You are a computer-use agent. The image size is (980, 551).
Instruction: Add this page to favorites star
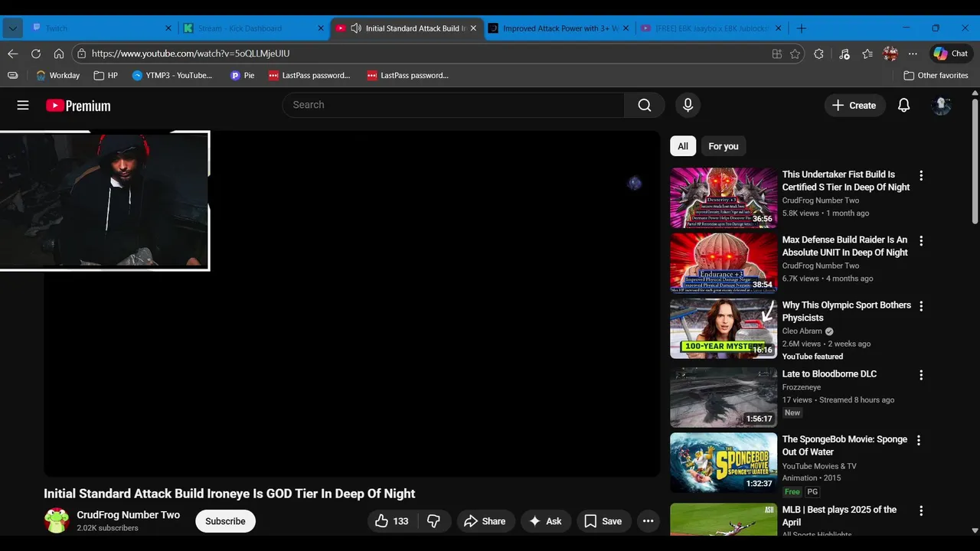point(795,54)
